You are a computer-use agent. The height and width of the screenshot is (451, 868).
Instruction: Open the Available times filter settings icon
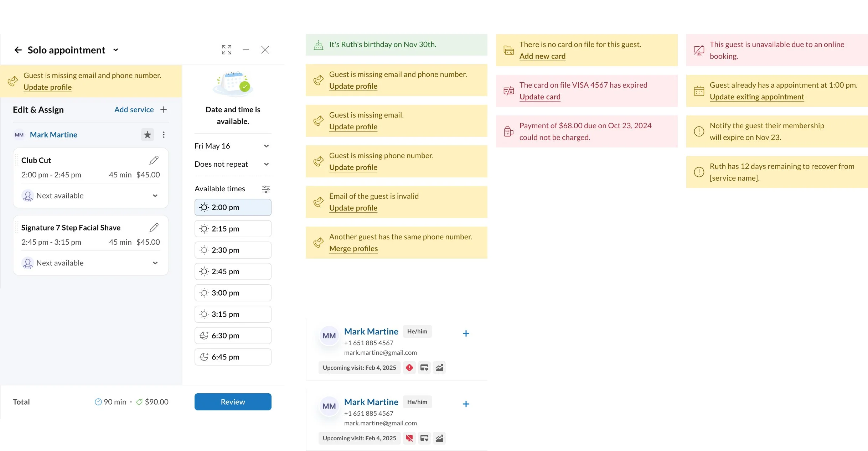(266, 189)
